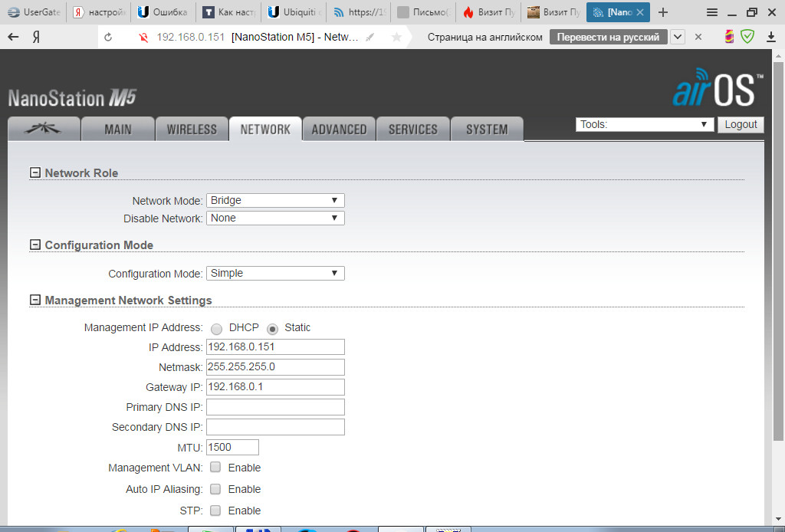
Task: Switch to the Письмо browser tab
Action: pyautogui.click(x=423, y=12)
